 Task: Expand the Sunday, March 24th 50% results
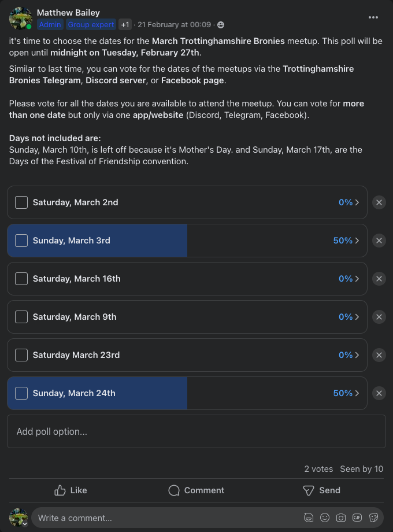pos(346,393)
